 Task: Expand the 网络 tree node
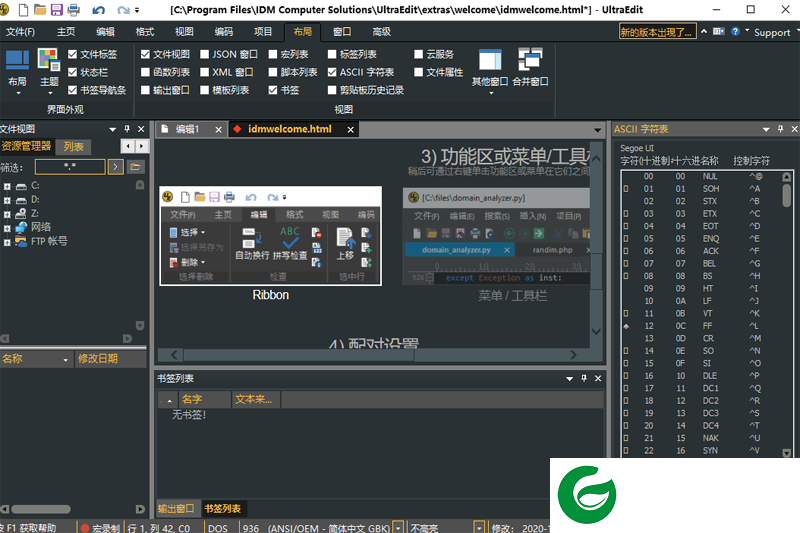7,229
